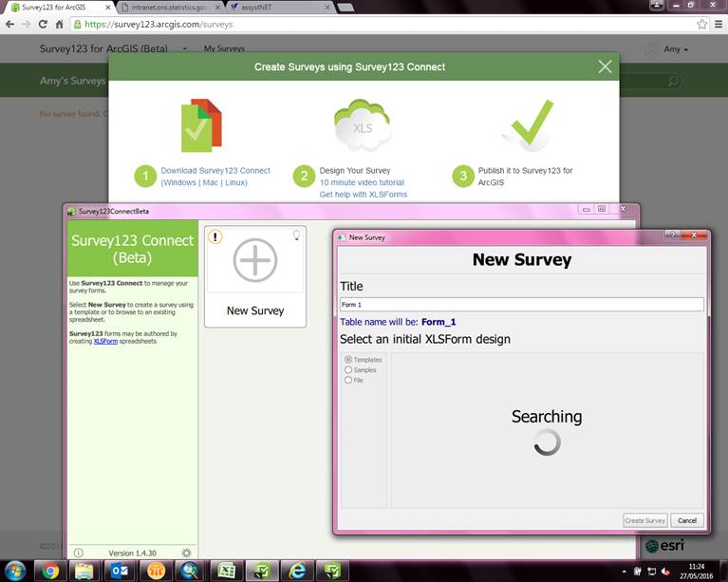Click the address bar showing survey123.arcgis.com
This screenshot has width=728, height=582.
383,24
